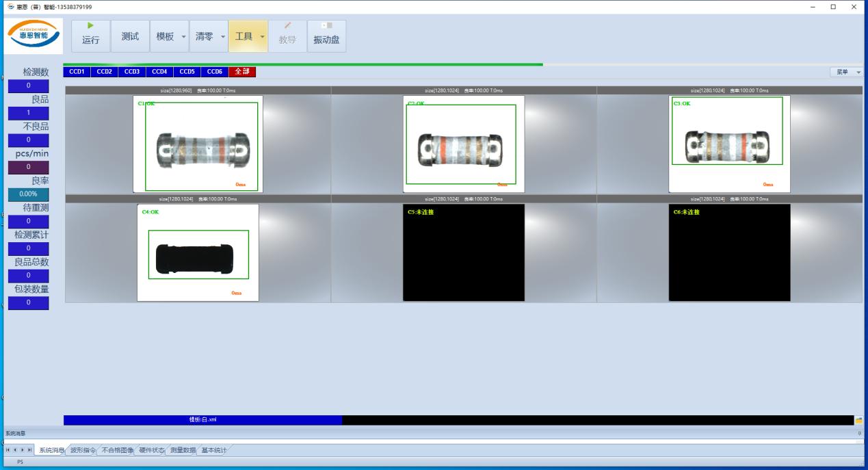Open the 菜单 menu dropdown
Image resolution: width=868 pixels, height=470 pixels.
coord(846,72)
